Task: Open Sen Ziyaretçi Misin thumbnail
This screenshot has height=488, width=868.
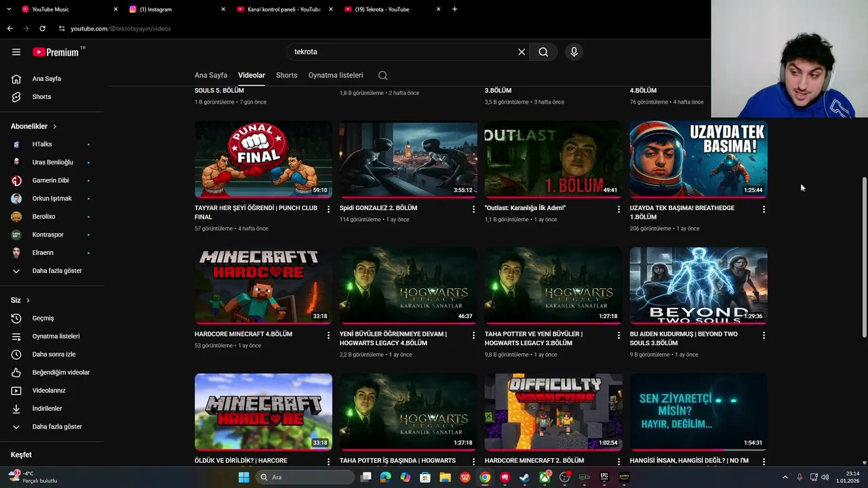Action: [698, 411]
